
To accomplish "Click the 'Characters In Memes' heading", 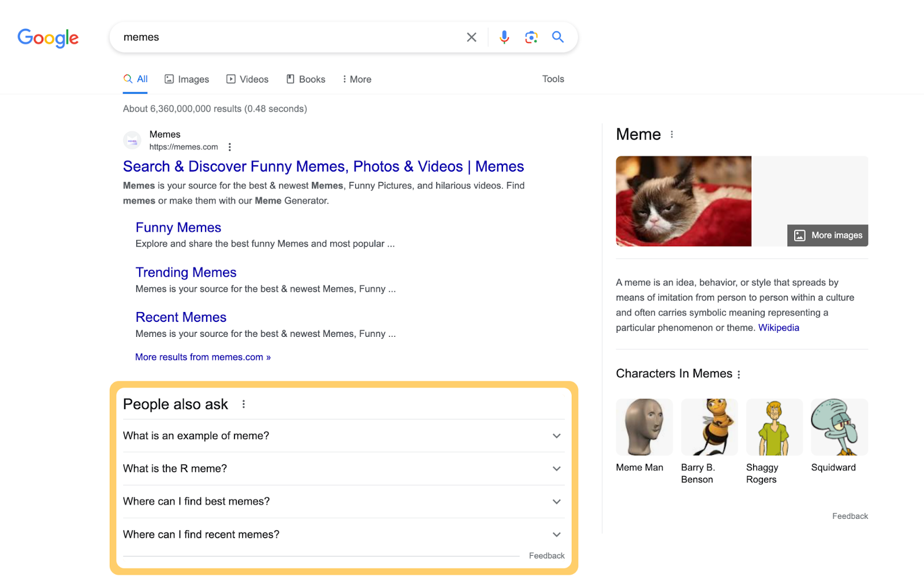I will click(674, 374).
